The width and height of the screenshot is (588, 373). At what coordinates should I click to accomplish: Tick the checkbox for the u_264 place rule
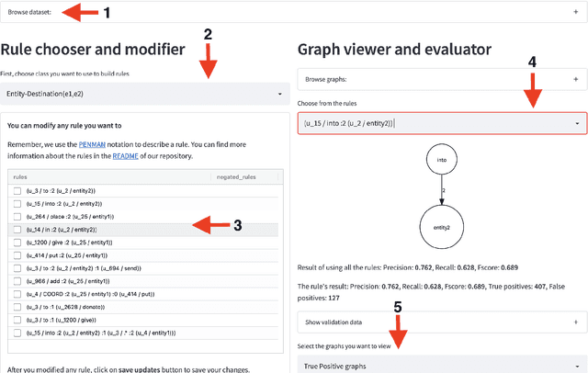point(18,216)
